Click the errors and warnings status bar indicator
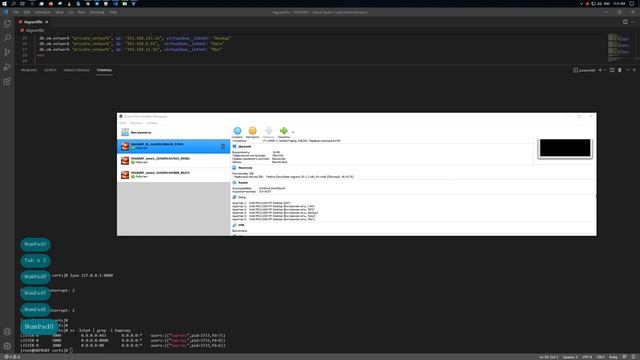The image size is (640, 360). pyautogui.click(x=12, y=357)
